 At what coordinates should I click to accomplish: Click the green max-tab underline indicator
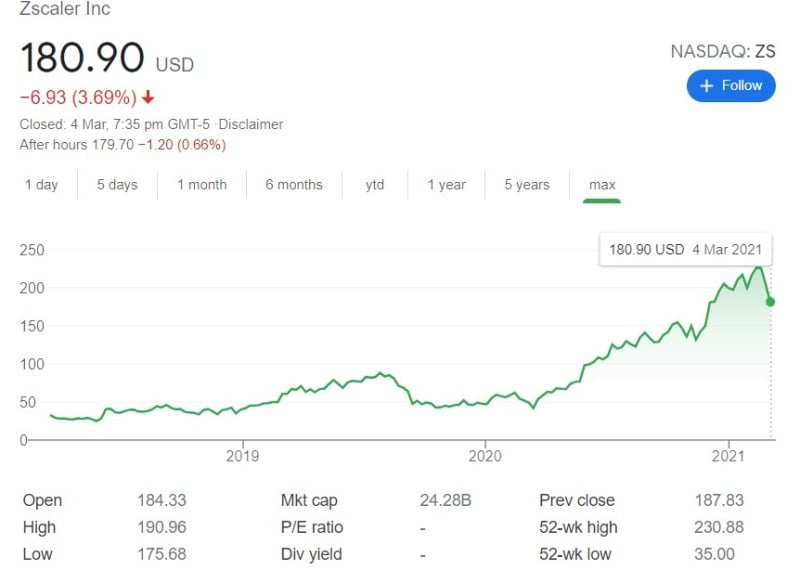[600, 201]
